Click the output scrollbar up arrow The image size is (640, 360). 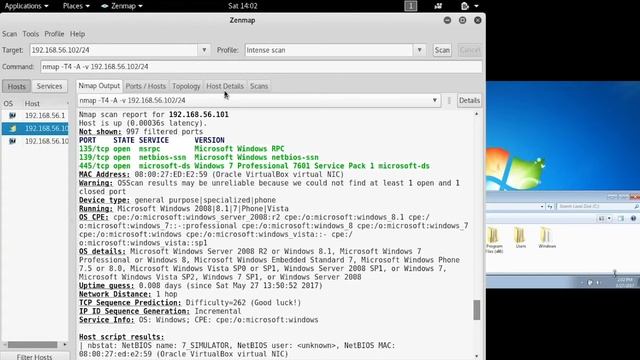coord(477,114)
